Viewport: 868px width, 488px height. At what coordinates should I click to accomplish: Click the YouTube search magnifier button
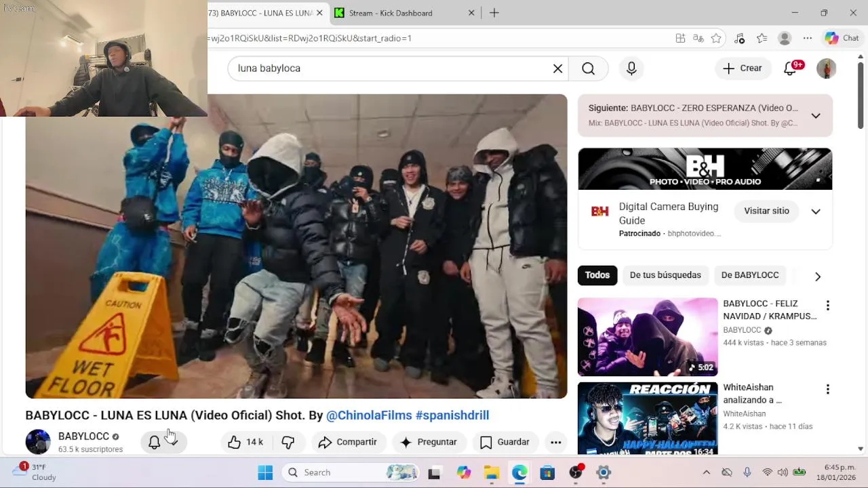tap(588, 68)
